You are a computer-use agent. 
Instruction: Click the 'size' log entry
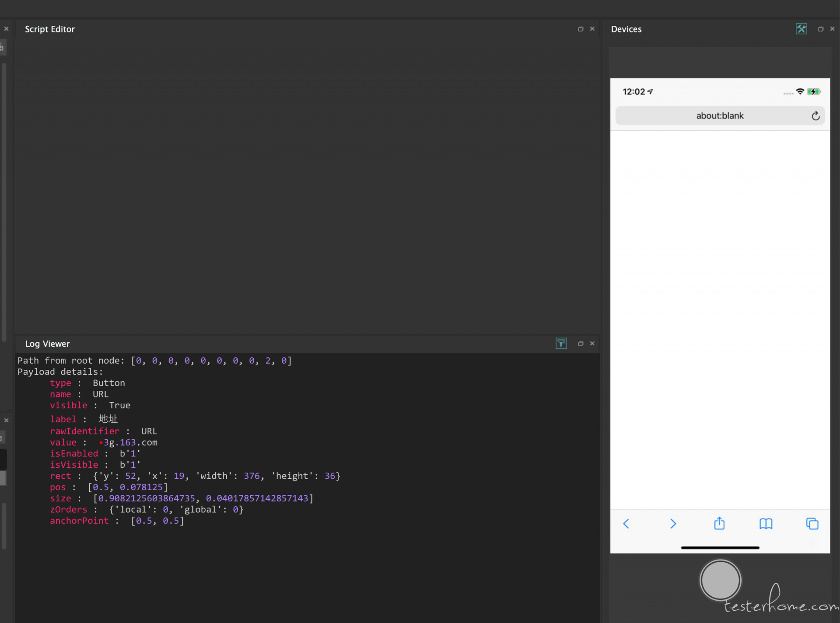[182, 498]
